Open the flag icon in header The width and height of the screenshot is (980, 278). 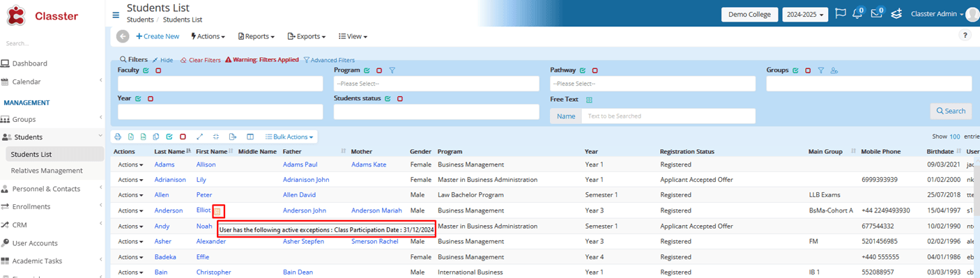(840, 14)
